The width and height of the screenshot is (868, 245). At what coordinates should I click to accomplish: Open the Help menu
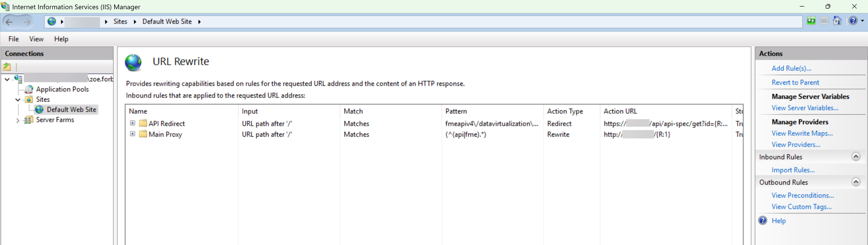coord(61,39)
